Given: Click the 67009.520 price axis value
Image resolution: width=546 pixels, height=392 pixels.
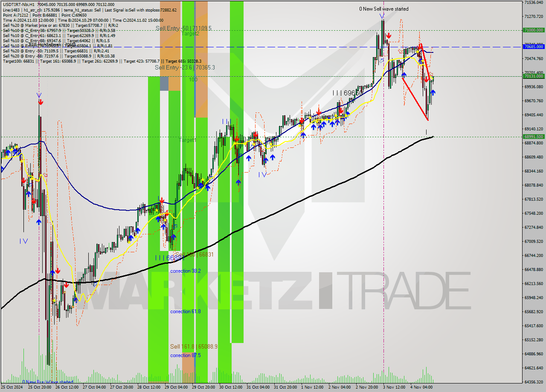Looking at the screenshot, I should (x=534, y=241).
